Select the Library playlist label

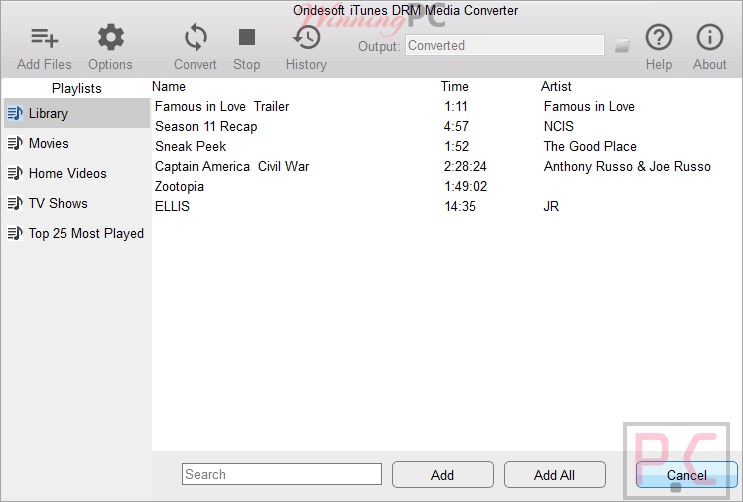point(48,114)
